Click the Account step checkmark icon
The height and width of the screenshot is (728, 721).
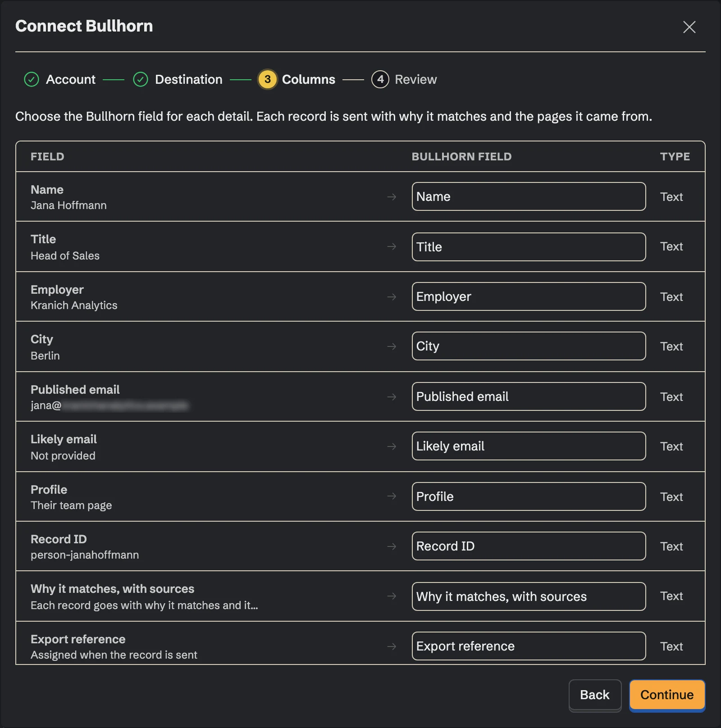click(x=32, y=79)
